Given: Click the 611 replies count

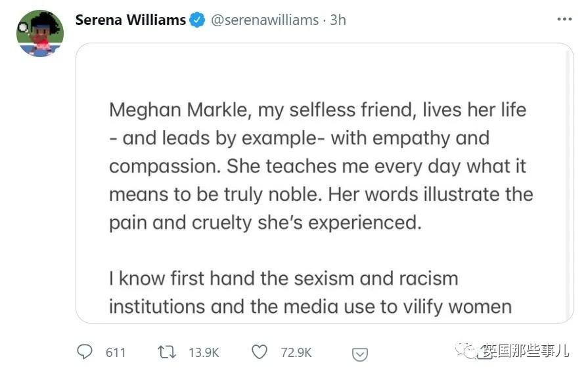Looking at the screenshot, I should pyautogui.click(x=116, y=352).
